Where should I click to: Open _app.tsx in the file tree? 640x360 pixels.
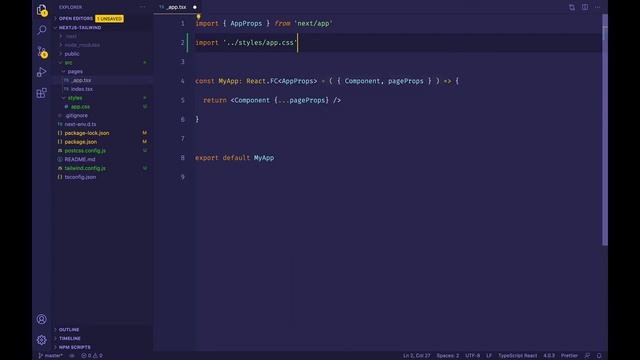[x=81, y=80]
